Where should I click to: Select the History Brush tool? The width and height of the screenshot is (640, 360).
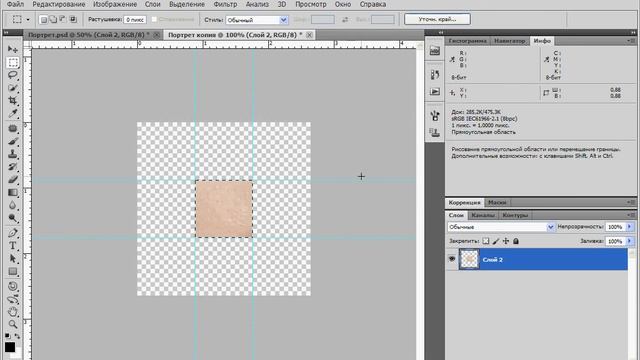click(x=13, y=167)
